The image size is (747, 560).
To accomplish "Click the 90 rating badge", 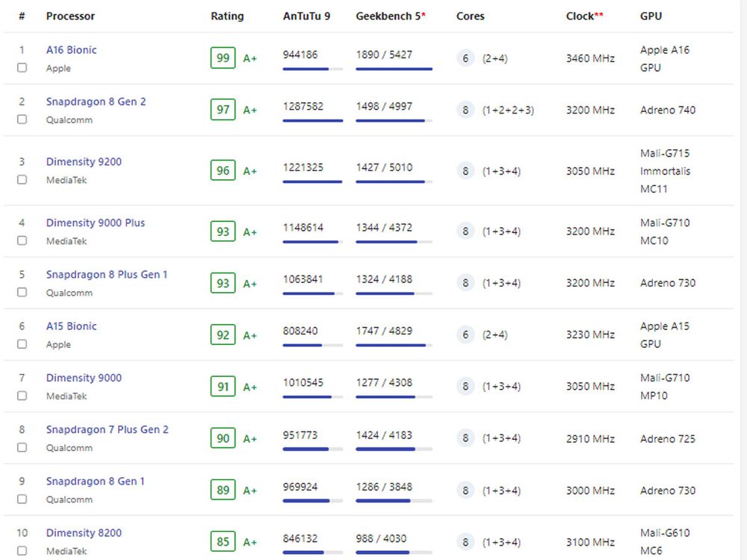I will [x=223, y=438].
